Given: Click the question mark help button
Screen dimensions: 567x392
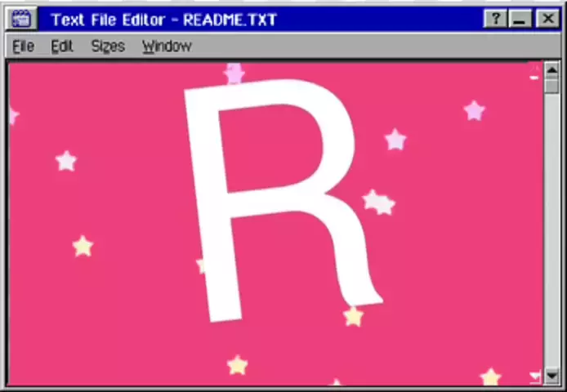Looking at the screenshot, I should 495,19.
